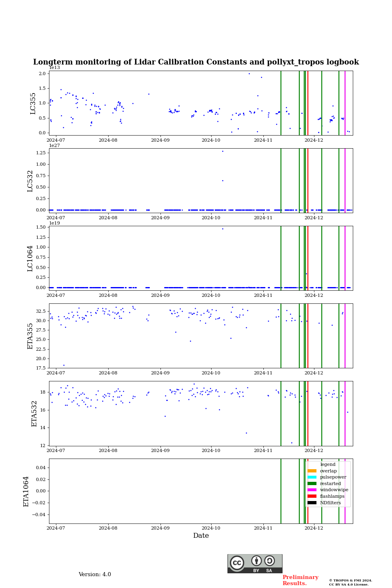Viewport: 392px width, 588px height.
Task: Click the 1e13 exponent above LC355 plot
Action: [x=55, y=68]
